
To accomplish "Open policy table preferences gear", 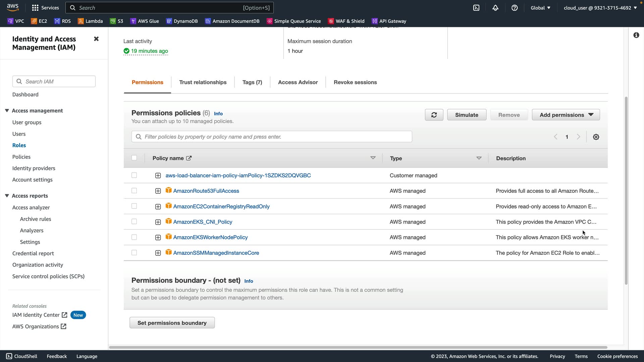I will tap(596, 137).
